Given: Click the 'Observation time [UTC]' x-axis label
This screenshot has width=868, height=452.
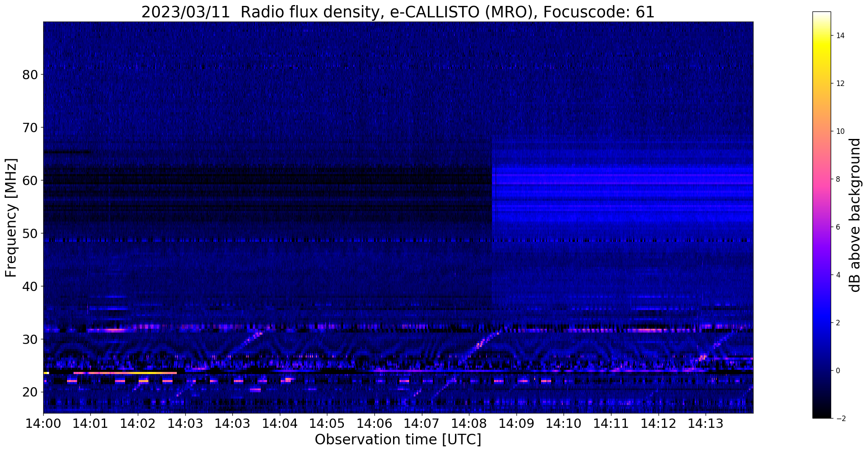Looking at the screenshot, I should [x=398, y=440].
